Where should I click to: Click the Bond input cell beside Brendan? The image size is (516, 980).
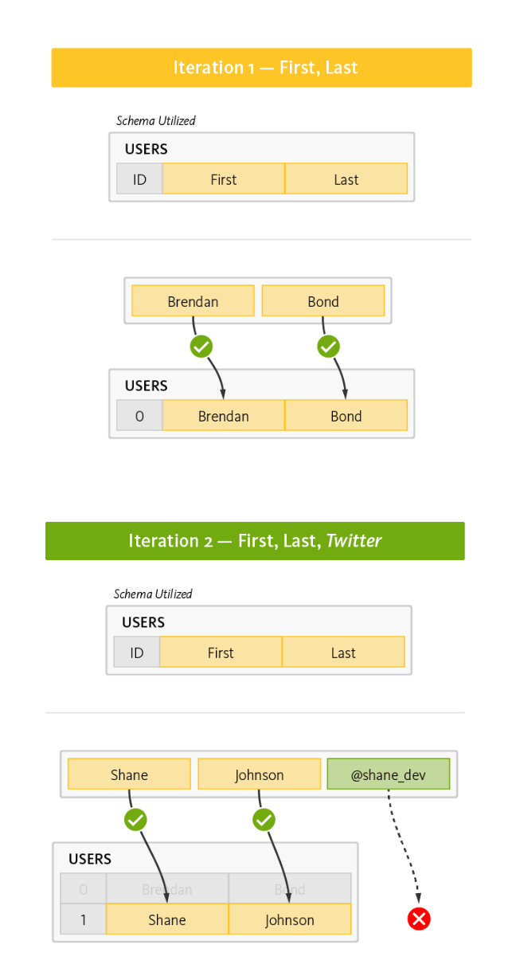click(x=323, y=301)
